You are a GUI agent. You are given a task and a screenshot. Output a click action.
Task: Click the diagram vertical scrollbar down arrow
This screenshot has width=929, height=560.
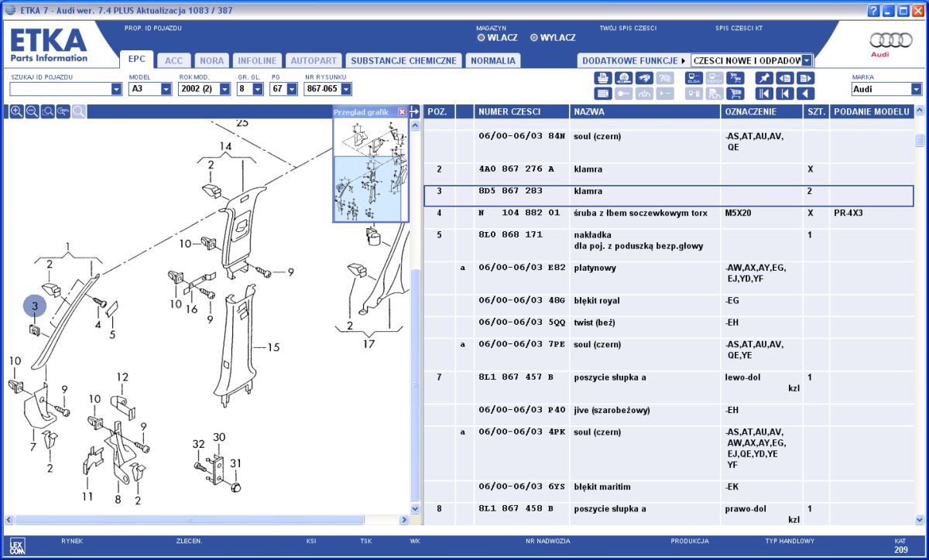coord(414,509)
